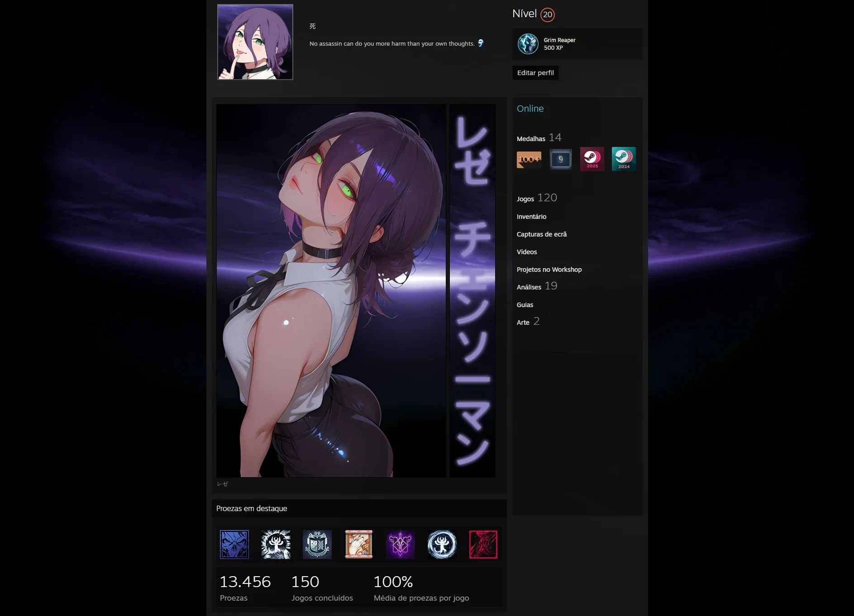Click the circular blue figure achievement icon

click(442, 545)
